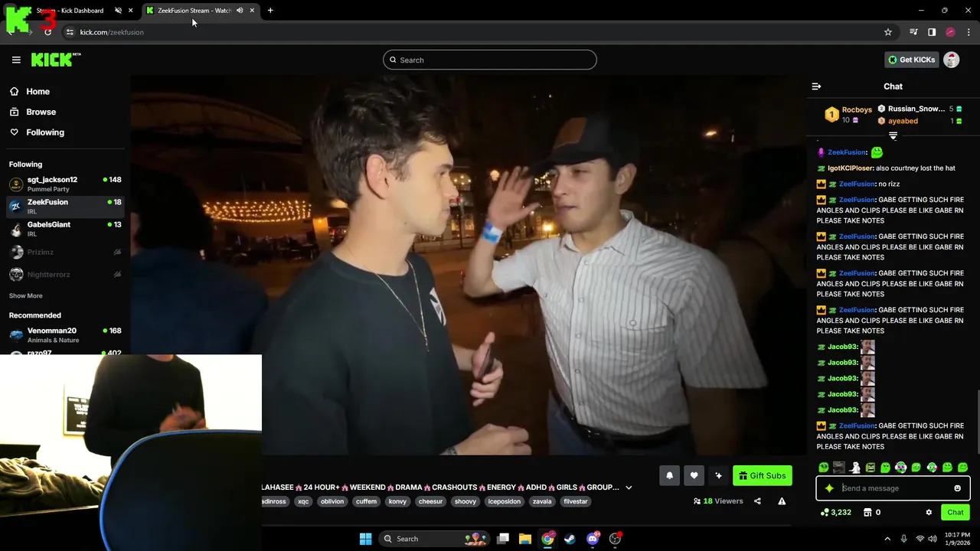Open a new browser tab
This screenshot has height=551, width=980.
point(270,11)
